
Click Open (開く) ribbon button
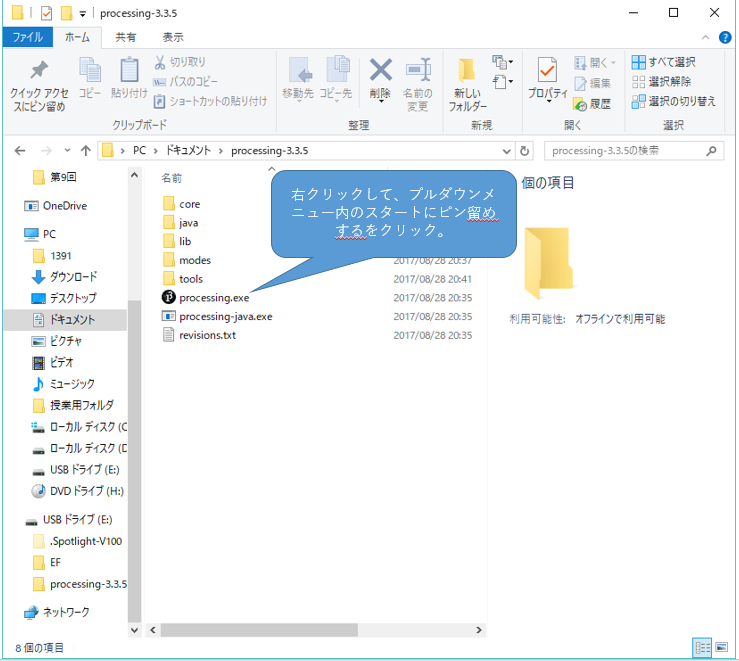[x=595, y=62]
